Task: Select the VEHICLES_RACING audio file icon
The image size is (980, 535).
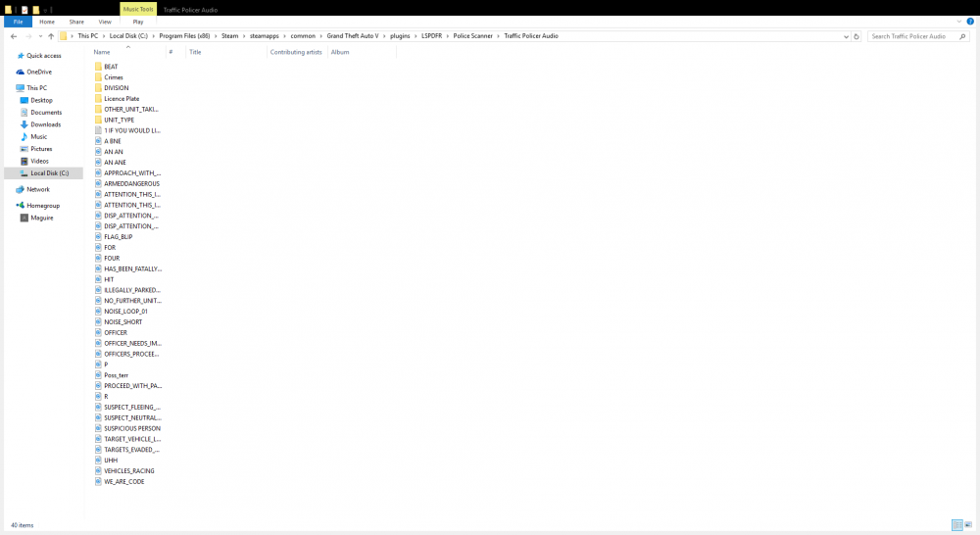Action: 98,470
